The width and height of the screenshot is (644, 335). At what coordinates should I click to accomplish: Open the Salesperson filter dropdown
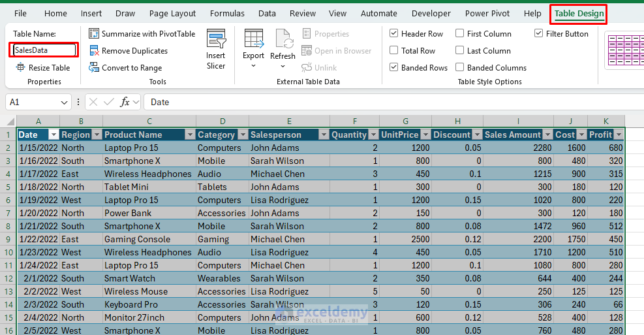point(324,135)
